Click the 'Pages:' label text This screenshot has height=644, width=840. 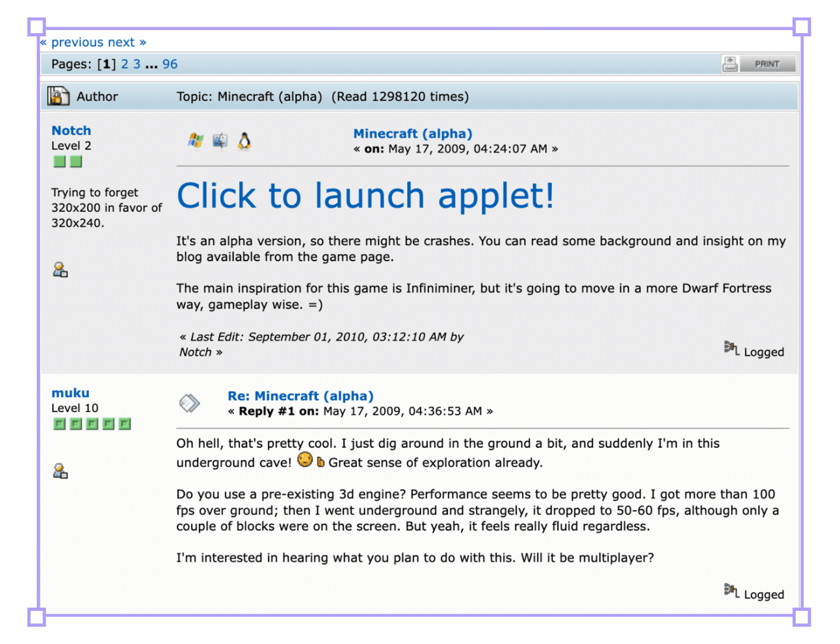click(72, 64)
